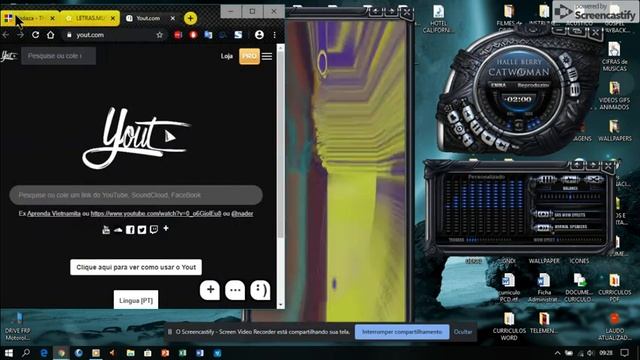Viewport: 640px width, 360px height.
Task: Open Word from the taskbar
Action: click(200, 353)
